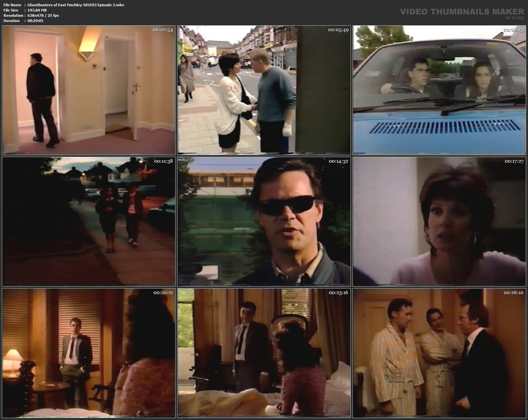The height and width of the screenshot is (420, 528).
Task: Click the 'File Name' label
Action: 13,5
